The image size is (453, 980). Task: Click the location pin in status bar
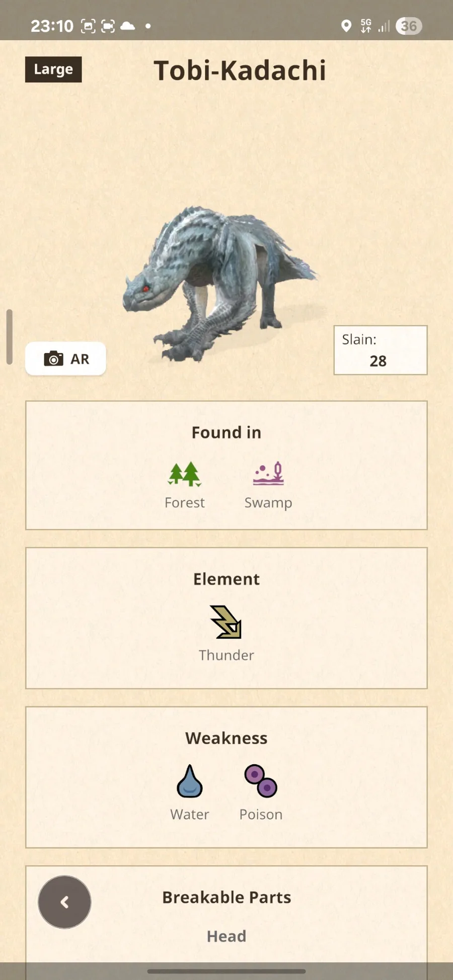pos(346,26)
